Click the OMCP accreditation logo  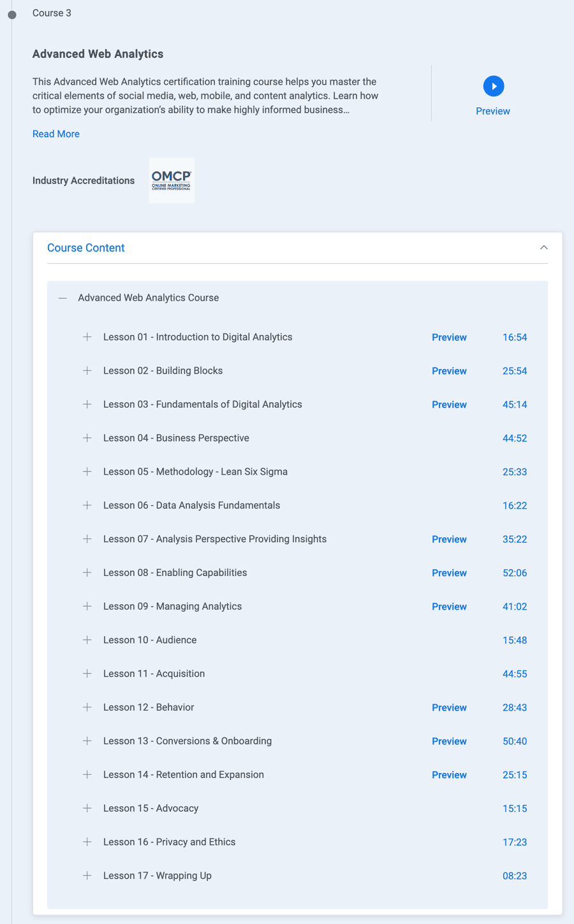(x=172, y=181)
